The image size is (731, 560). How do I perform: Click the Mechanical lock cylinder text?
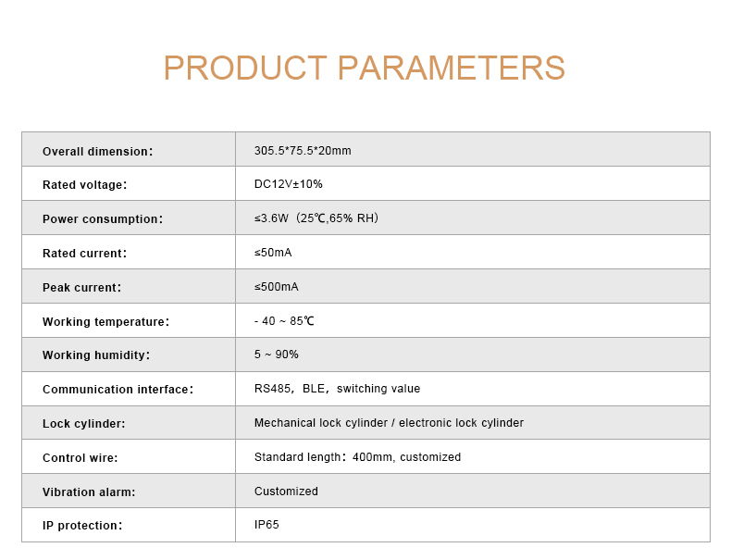point(320,423)
